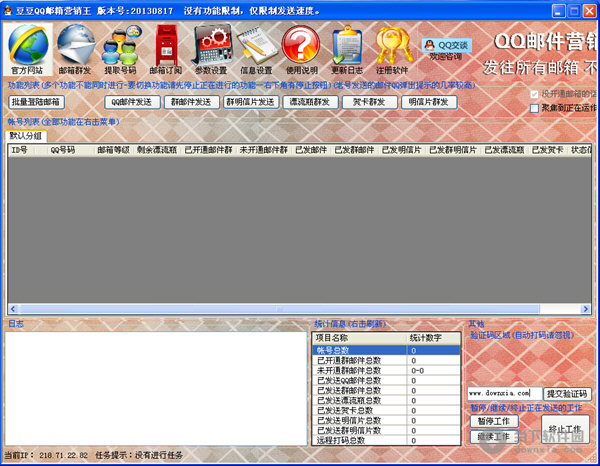Screen dimensions: 600x466
Task: Open the 官方网站 globe icon
Action: tap(27, 49)
